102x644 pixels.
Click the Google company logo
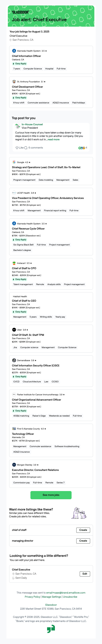pyautogui.click(x=14, y=162)
